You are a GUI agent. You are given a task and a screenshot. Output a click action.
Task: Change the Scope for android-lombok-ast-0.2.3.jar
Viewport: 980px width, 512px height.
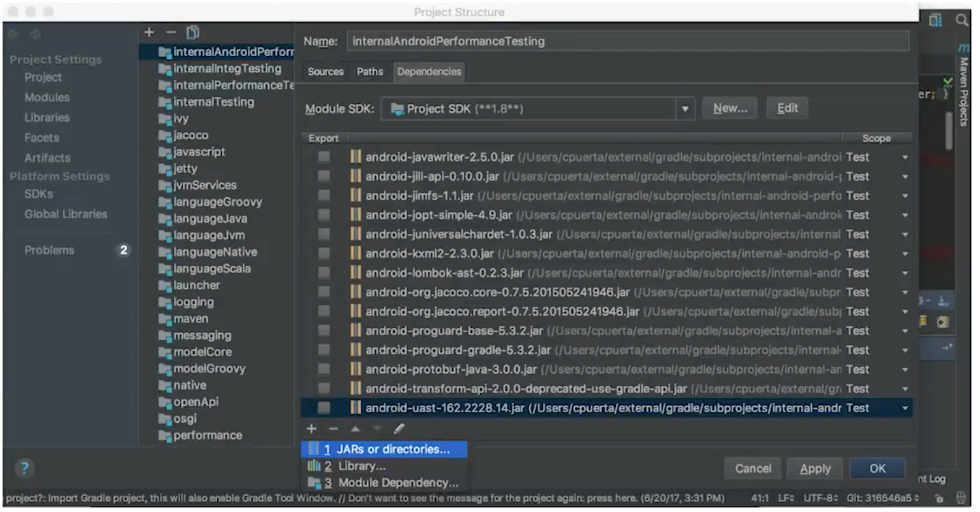(905, 273)
